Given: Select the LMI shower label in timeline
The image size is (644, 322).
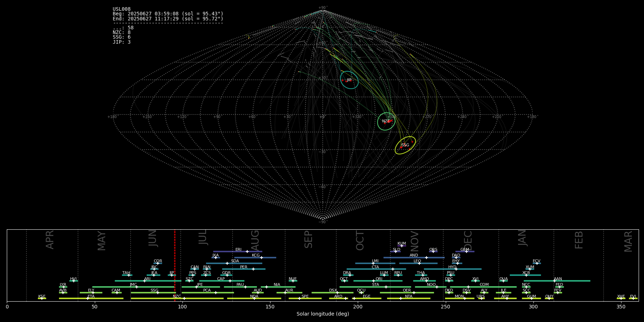Looking at the screenshot, I should [375, 261].
